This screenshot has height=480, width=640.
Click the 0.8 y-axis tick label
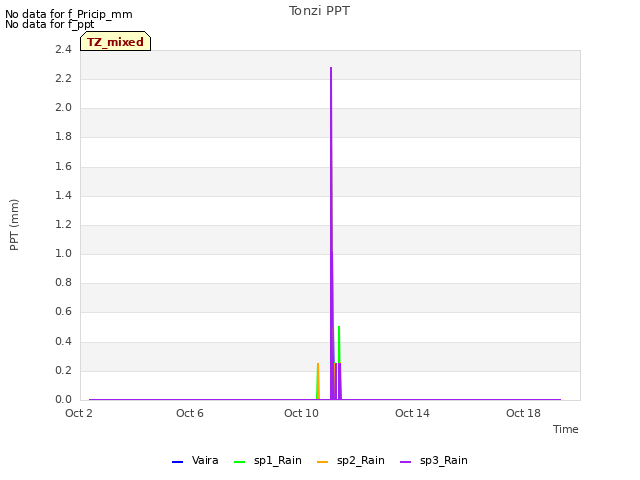pyautogui.click(x=63, y=282)
